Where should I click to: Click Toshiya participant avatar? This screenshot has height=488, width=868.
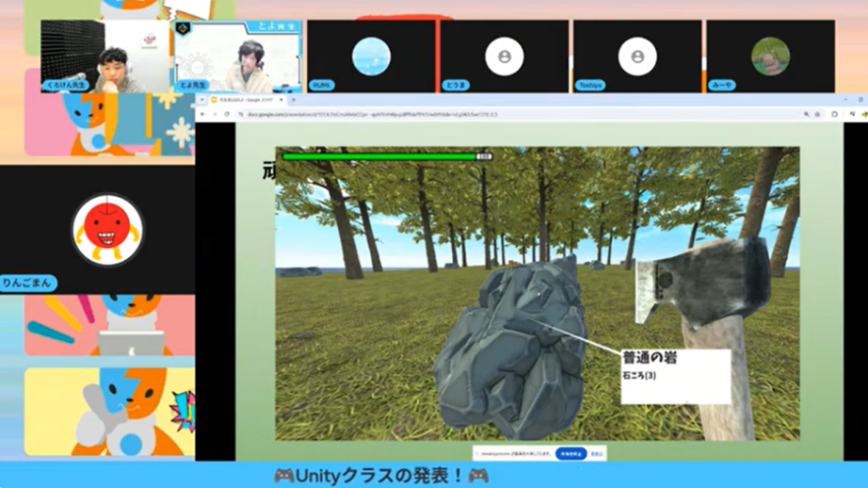click(637, 56)
